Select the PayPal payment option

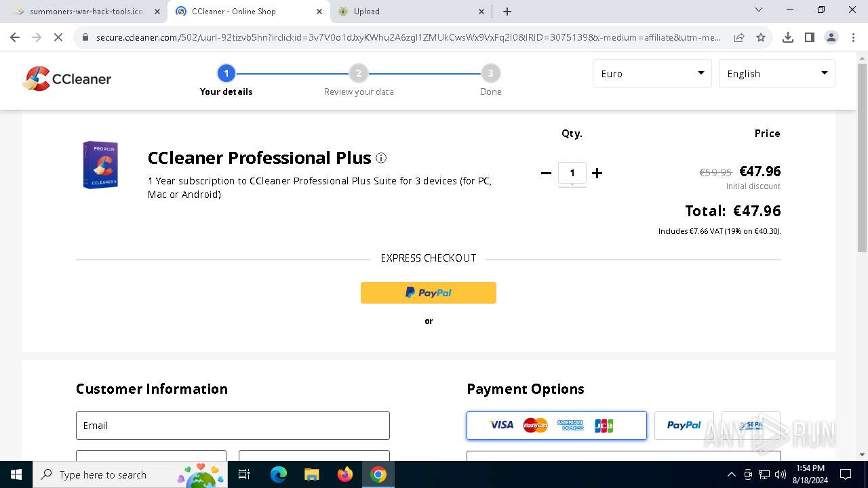click(x=684, y=426)
